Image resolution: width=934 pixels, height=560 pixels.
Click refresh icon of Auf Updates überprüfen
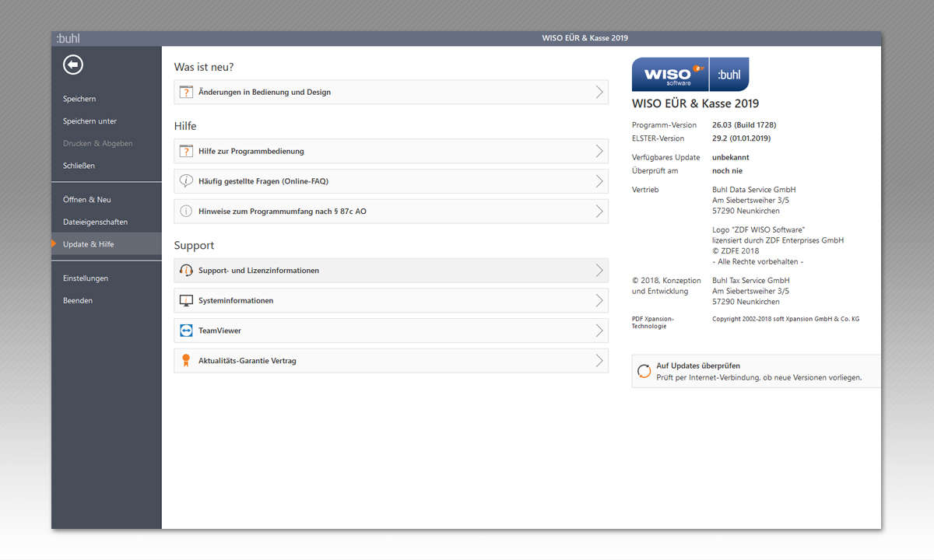coord(644,371)
